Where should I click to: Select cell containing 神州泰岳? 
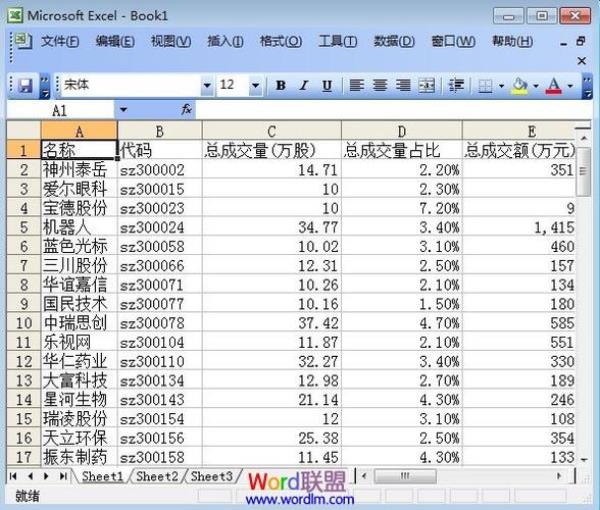79,169
